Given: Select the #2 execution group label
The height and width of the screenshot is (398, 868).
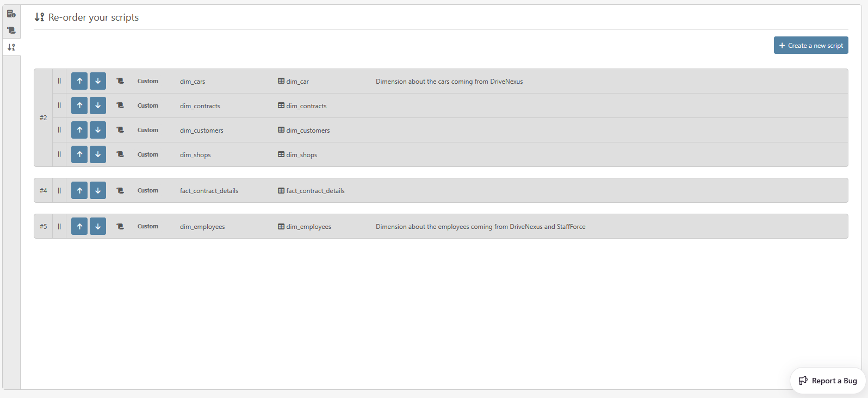Looking at the screenshot, I should click(44, 118).
